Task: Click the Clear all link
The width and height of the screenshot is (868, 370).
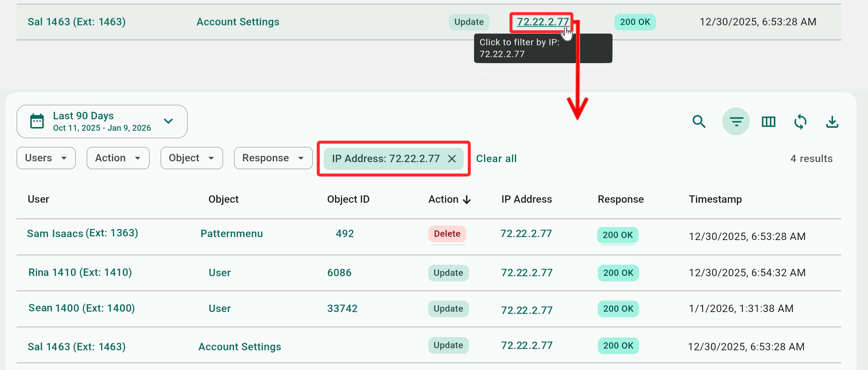Action: tap(496, 159)
